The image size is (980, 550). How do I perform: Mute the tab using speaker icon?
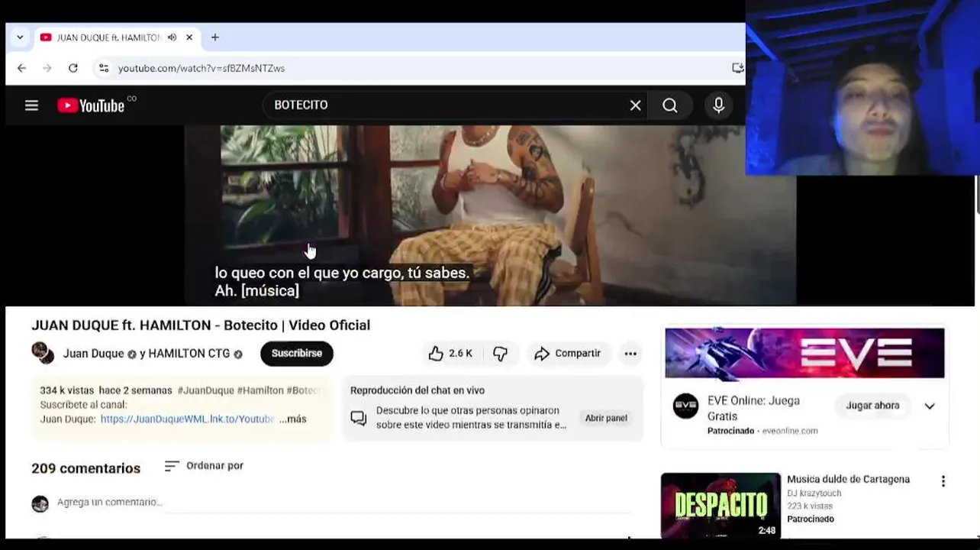(172, 37)
